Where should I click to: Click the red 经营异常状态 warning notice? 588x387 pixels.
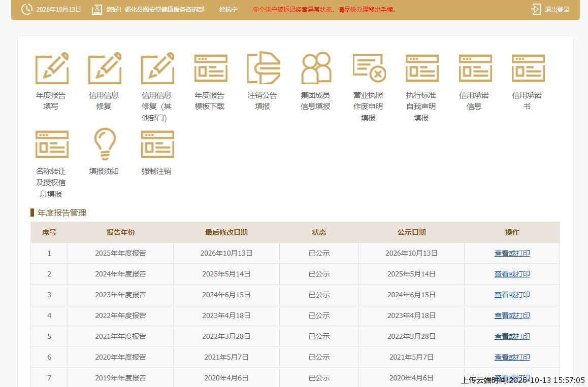325,10
